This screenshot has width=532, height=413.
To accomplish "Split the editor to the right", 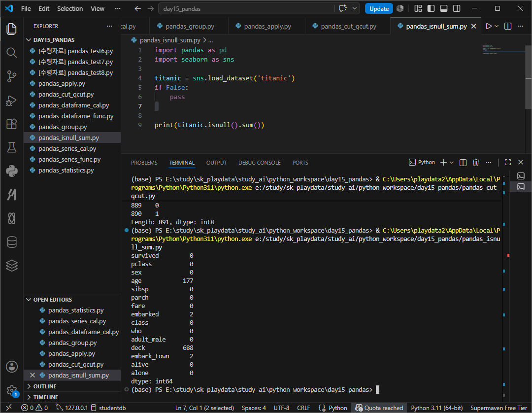I will click(508, 26).
